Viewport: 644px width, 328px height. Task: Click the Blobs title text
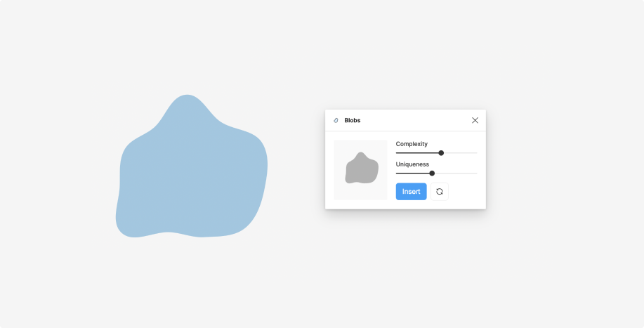[353, 120]
